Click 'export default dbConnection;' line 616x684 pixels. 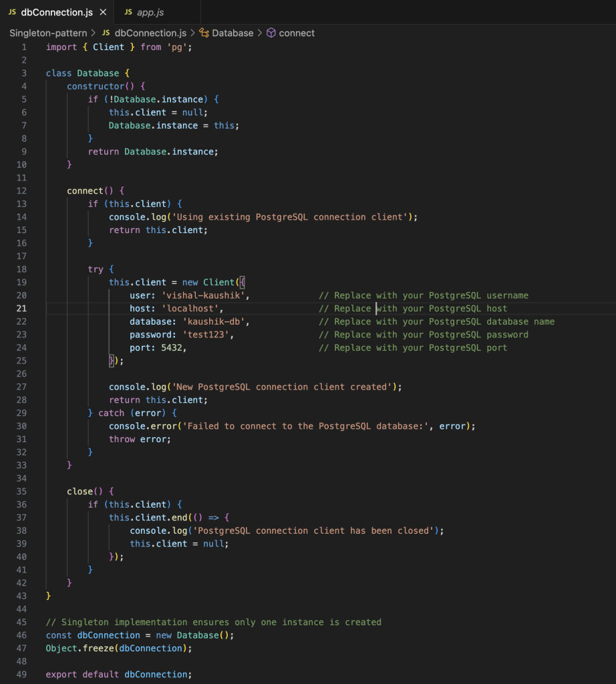coord(119,675)
